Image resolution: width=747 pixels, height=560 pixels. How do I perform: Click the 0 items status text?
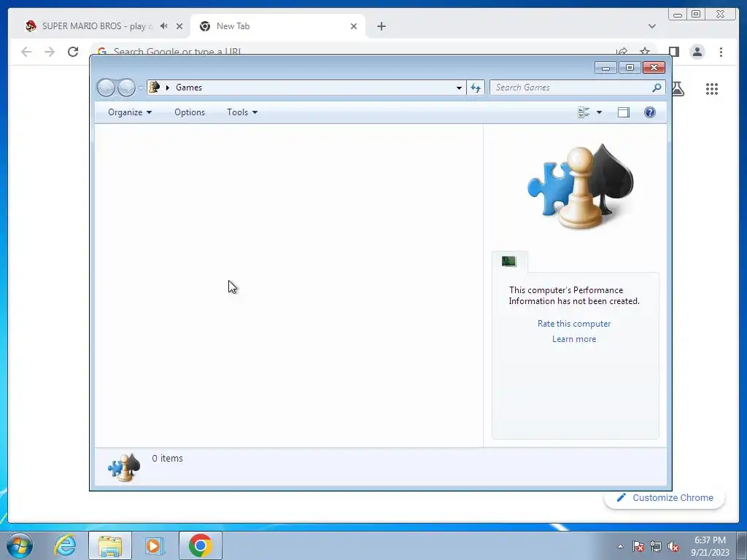pyautogui.click(x=167, y=458)
